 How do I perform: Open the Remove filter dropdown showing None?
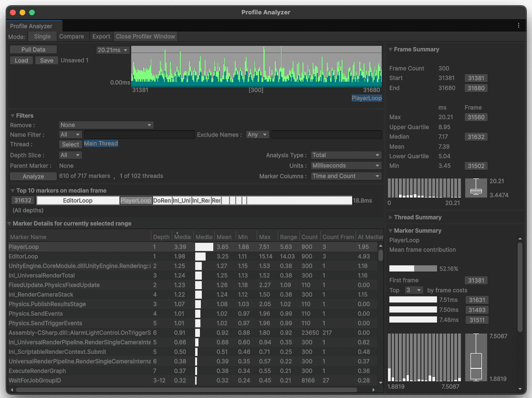tap(105, 125)
